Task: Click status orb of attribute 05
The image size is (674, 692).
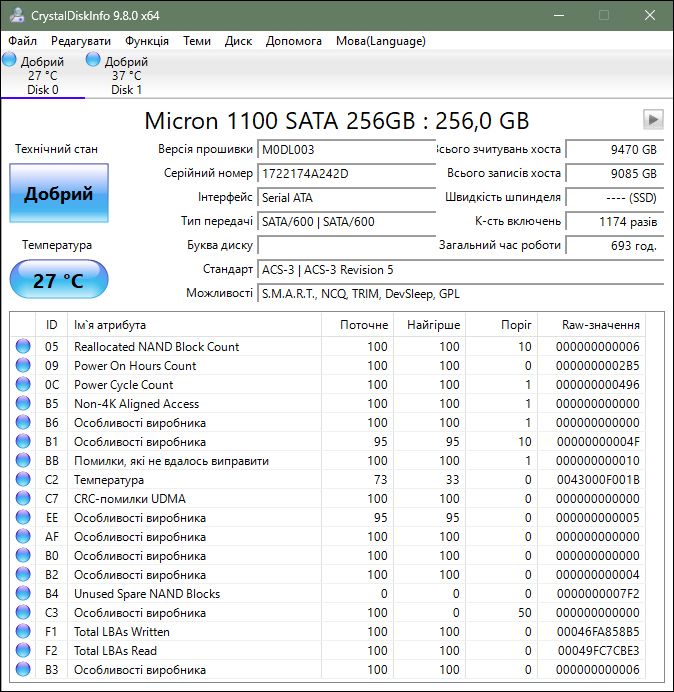Action: [23, 346]
